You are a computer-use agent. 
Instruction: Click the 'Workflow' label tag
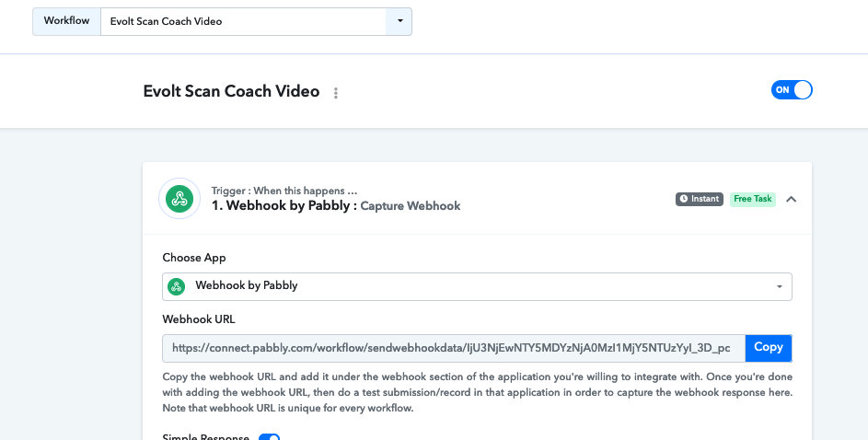pyautogui.click(x=66, y=21)
